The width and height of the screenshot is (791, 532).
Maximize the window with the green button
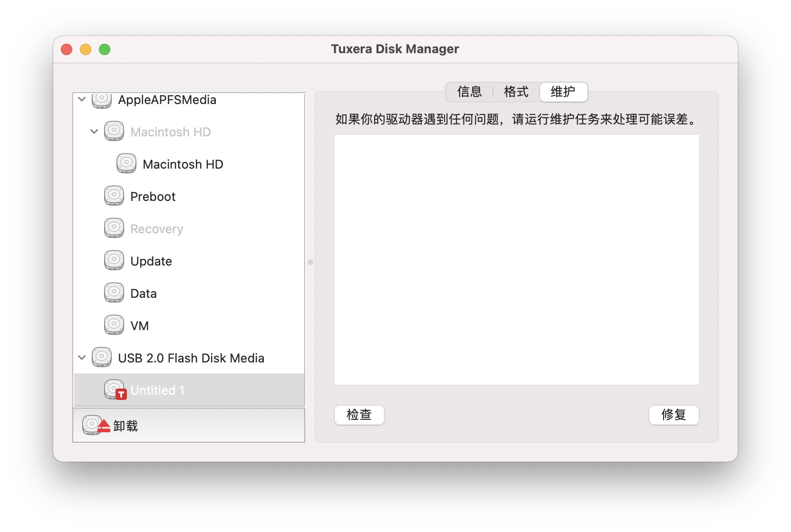click(105, 49)
